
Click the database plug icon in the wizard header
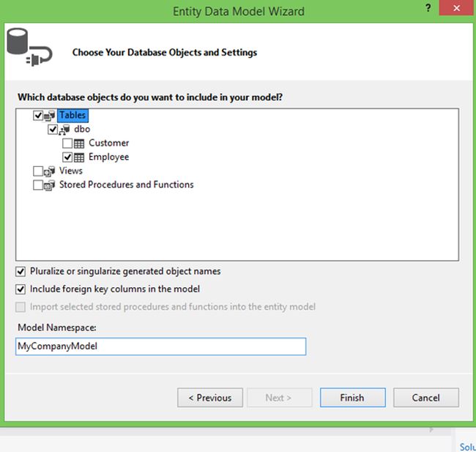[27, 48]
